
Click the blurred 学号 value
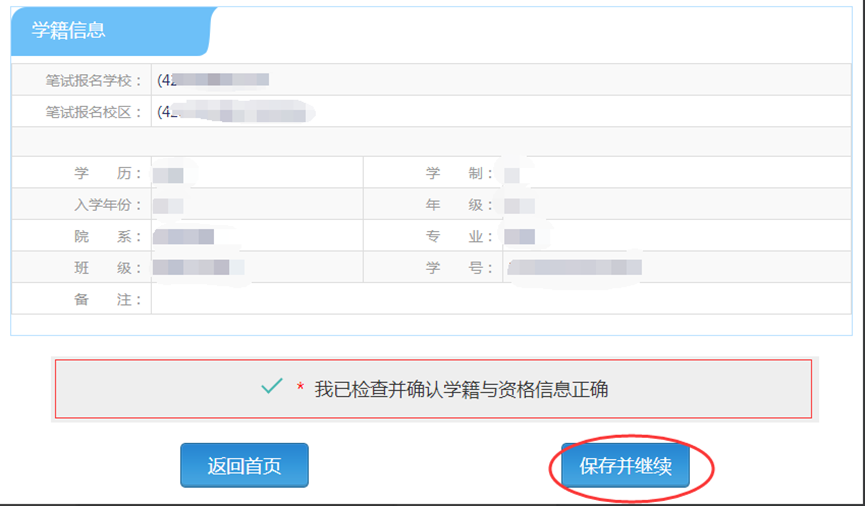click(x=573, y=268)
